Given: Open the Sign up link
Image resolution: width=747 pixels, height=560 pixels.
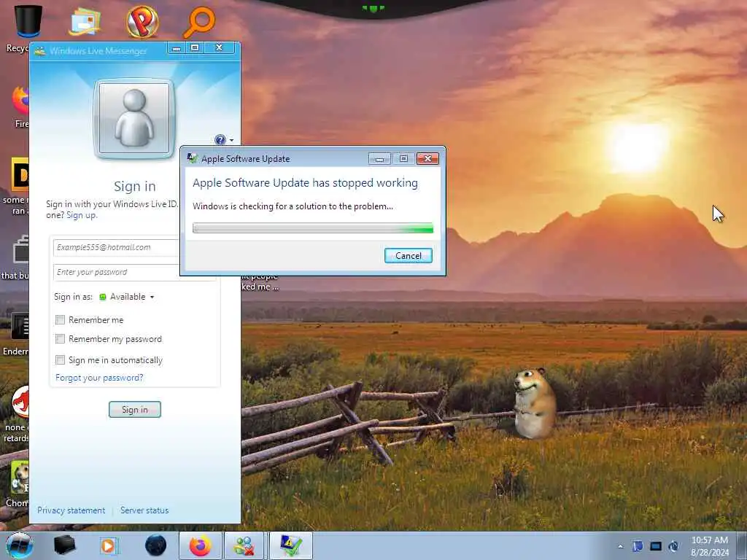Looking at the screenshot, I should (x=82, y=215).
